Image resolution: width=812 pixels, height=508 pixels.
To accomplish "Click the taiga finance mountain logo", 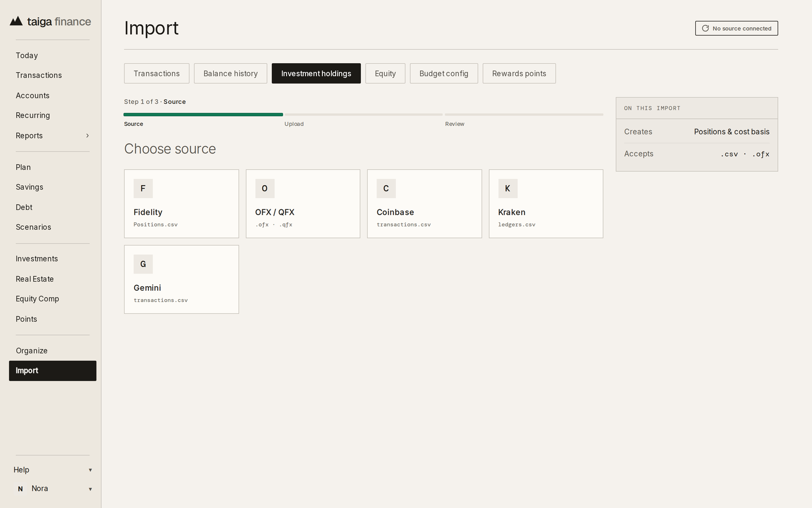I will pyautogui.click(x=16, y=21).
